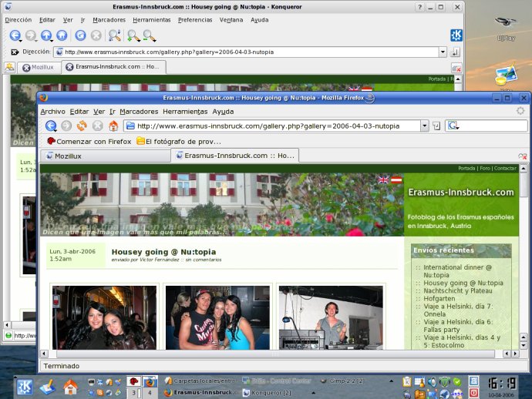Expand the taskbar window list arrow

314,393
